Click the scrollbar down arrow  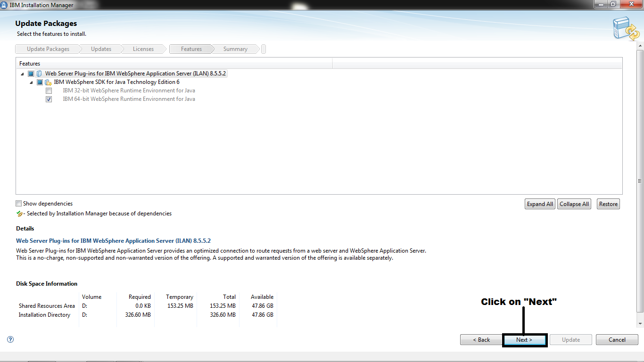640,324
